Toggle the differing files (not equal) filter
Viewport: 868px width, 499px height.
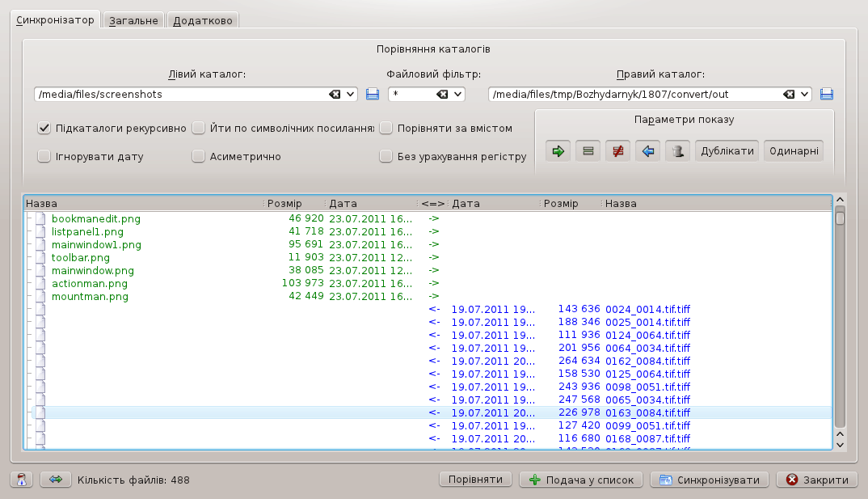617,150
